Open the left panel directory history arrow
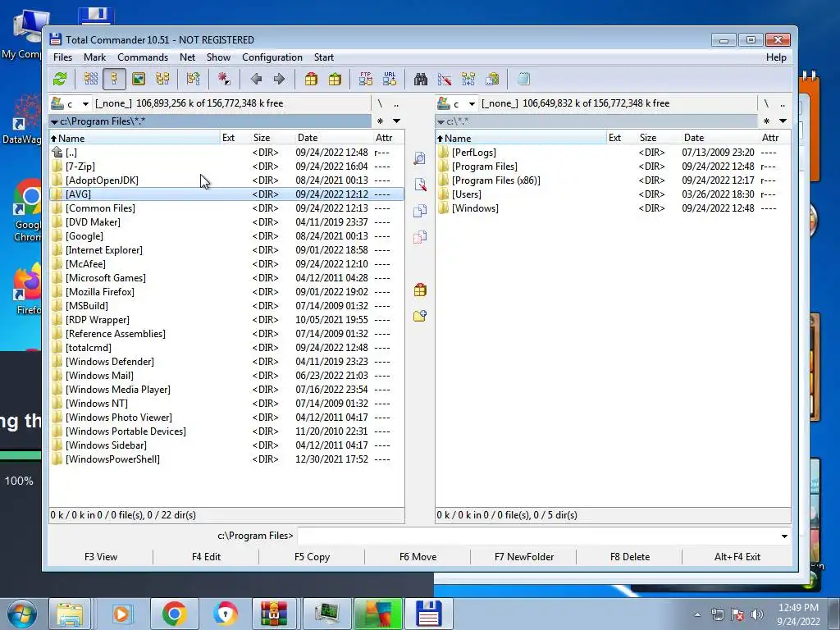The width and height of the screenshot is (840, 630). coord(396,121)
